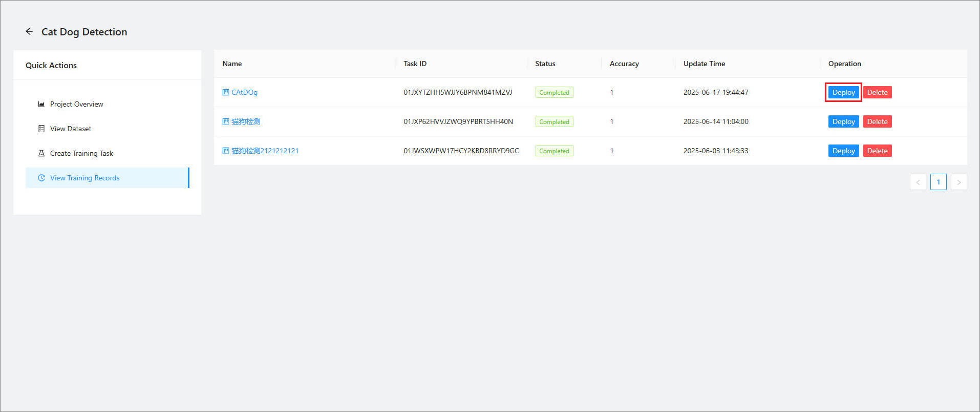Click update time 2025-06-03 11:43:33
980x412 pixels.
pyautogui.click(x=716, y=151)
